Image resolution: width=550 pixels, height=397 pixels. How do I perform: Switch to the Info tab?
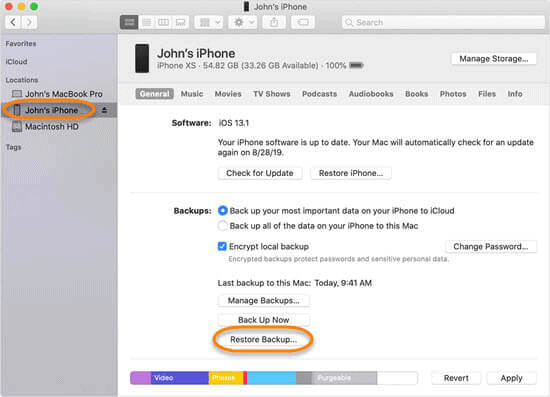click(x=515, y=94)
